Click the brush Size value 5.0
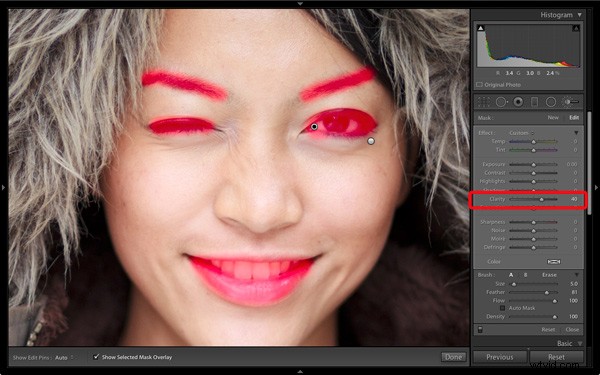 tap(574, 284)
